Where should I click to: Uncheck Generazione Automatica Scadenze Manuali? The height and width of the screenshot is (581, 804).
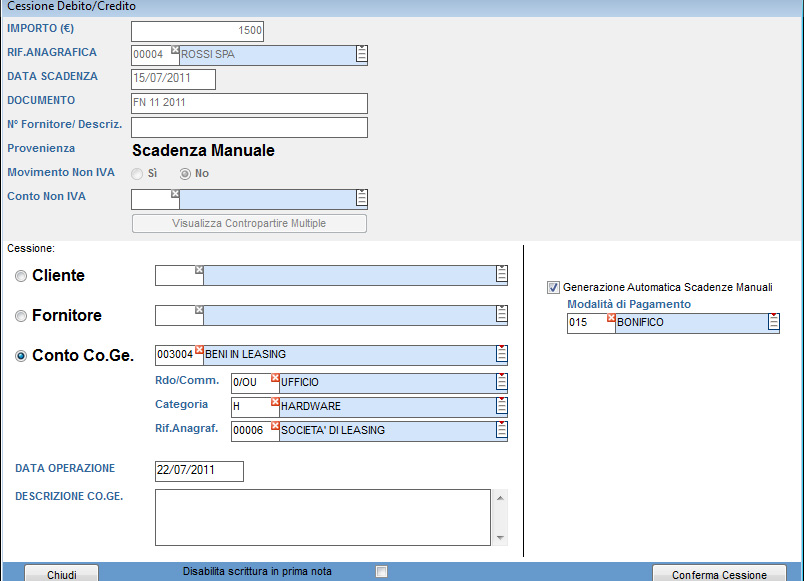point(553,287)
